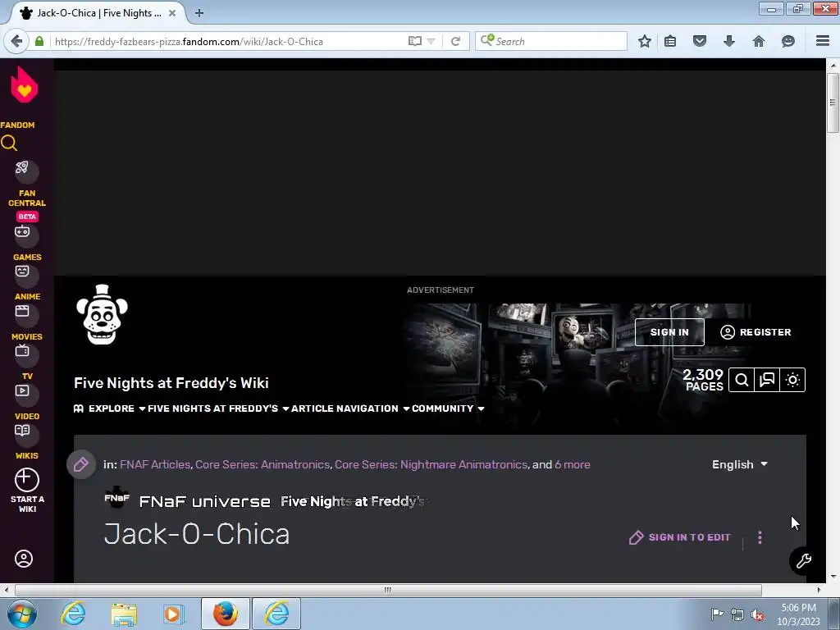Open Core Series: Nightmare Animatronics link
Viewport: 840px width, 630px height.
[x=431, y=464]
